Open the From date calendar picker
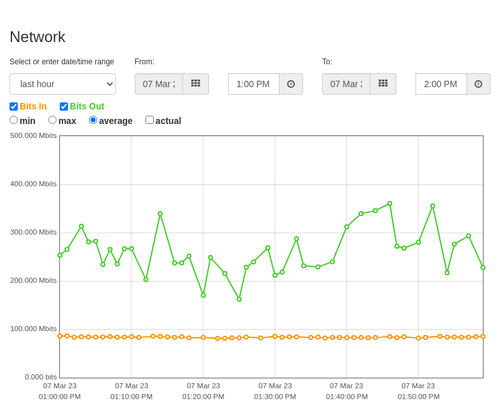This screenshot has height=403, width=500. point(196,84)
